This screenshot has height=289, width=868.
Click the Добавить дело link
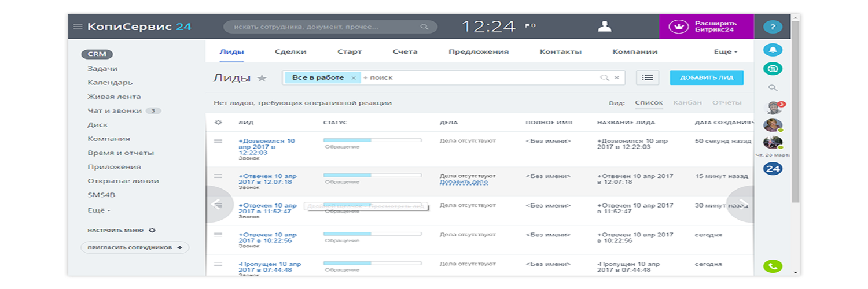[464, 182]
